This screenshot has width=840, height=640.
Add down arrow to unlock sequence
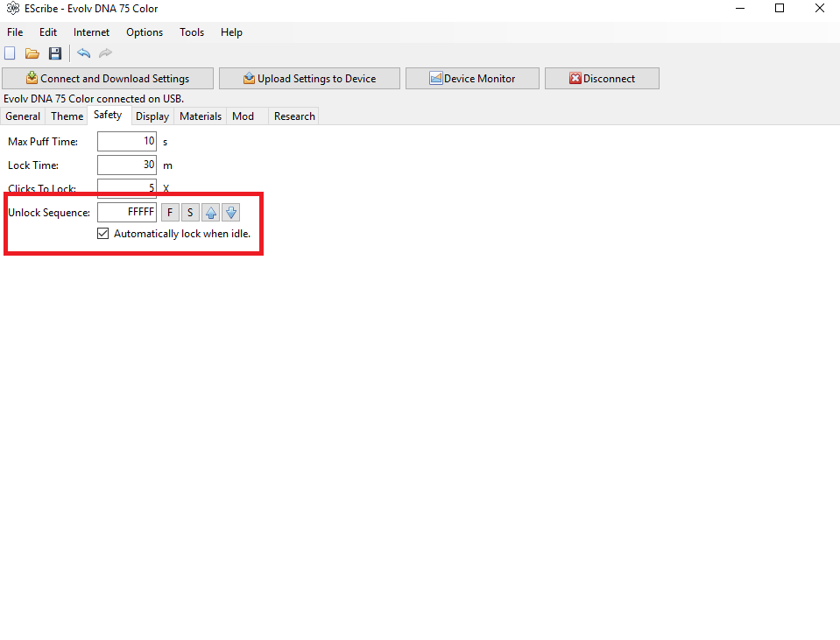(x=230, y=213)
